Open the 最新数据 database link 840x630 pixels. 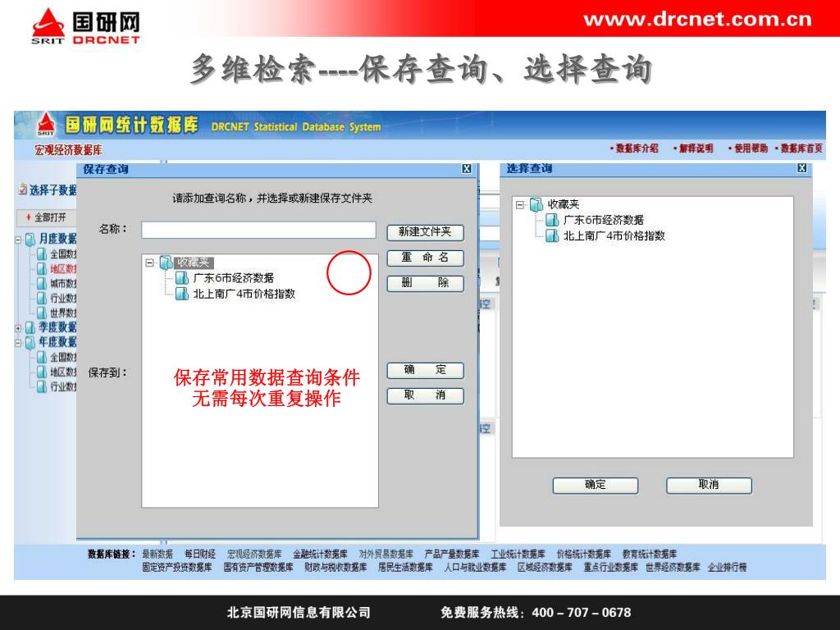157,554
